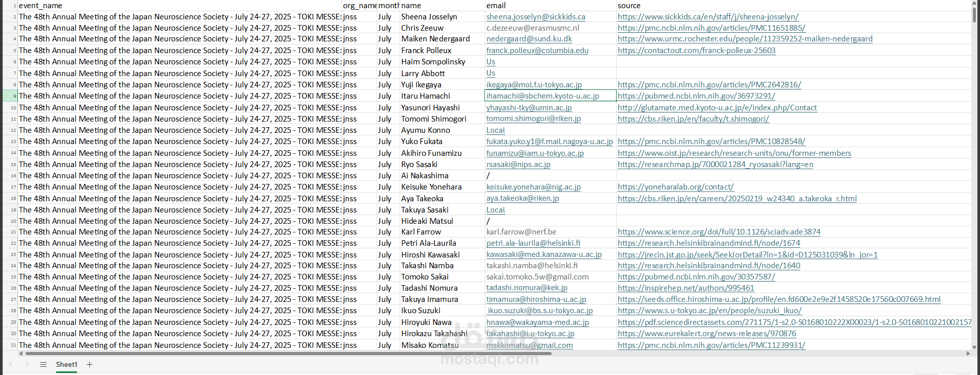The width and height of the screenshot is (980, 375).
Task: Click the vertical scrollbar's up arrow
Action: 974,4
